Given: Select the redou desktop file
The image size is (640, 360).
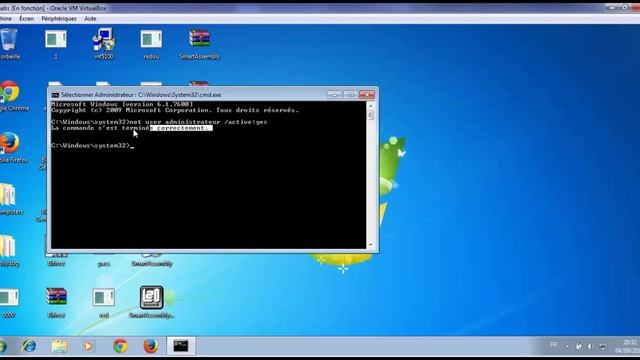Looking at the screenshot, I should 151,44.
